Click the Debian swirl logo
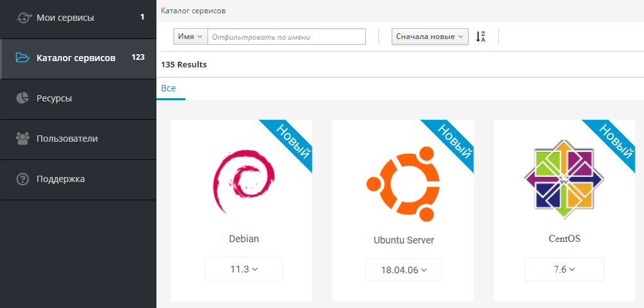Viewport: 644px width, 308px height. [x=243, y=182]
